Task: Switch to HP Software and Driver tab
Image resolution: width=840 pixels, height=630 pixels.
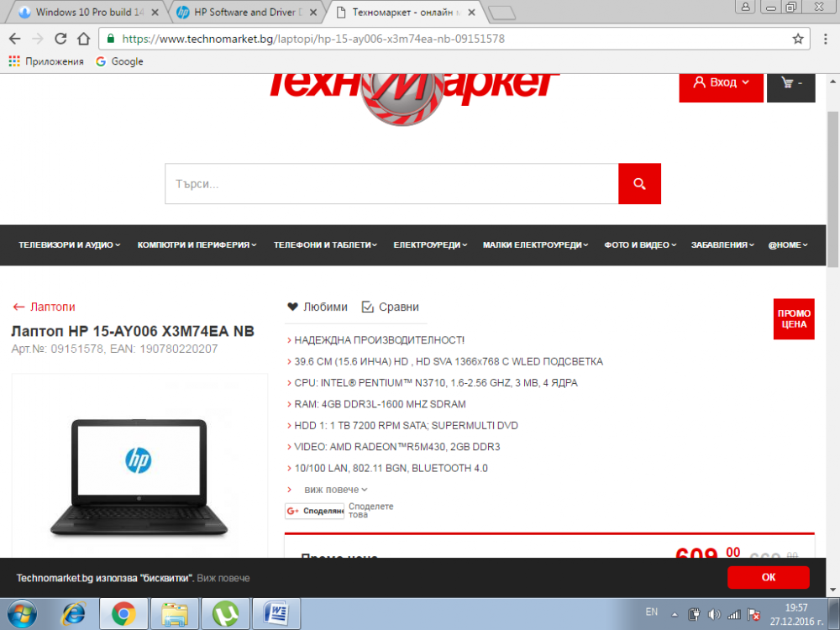Action: [x=246, y=12]
